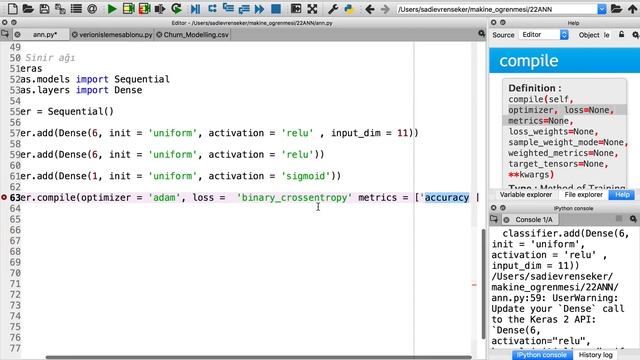
Task: Click the word 'Sequential' on line 52
Action: [142, 79]
